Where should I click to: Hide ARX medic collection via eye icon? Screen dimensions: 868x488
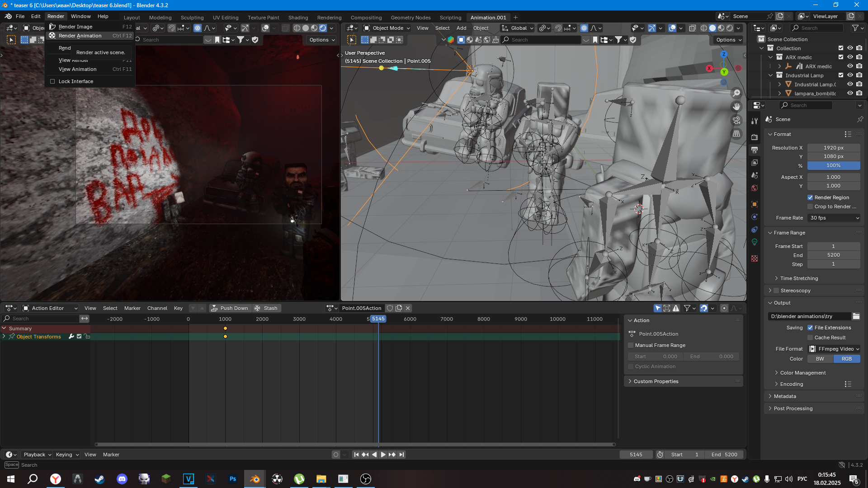pyautogui.click(x=850, y=57)
